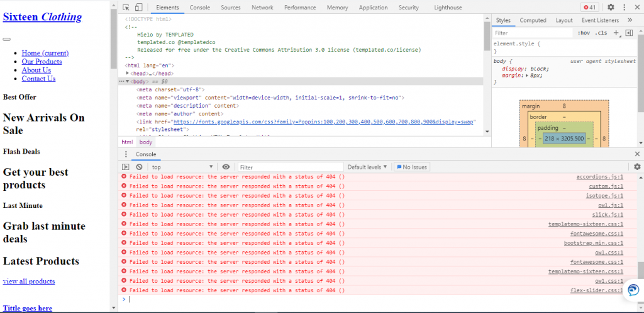
Task: Open bootstrap.min.css:1 source link
Action: pyautogui.click(x=594, y=243)
